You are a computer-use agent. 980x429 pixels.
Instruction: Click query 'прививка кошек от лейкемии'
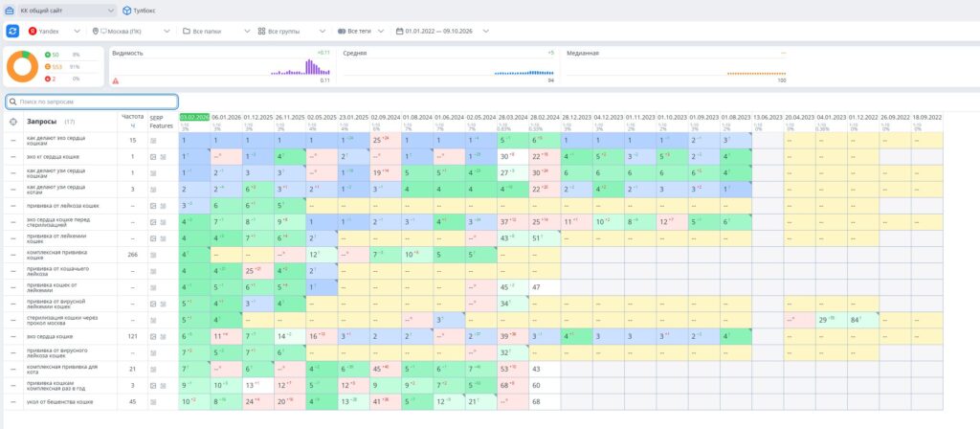pos(52,287)
